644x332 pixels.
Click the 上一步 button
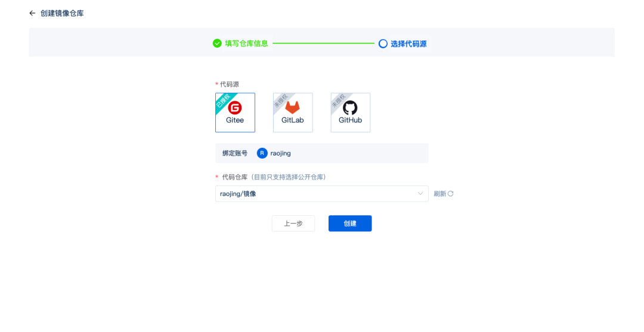pos(293,224)
